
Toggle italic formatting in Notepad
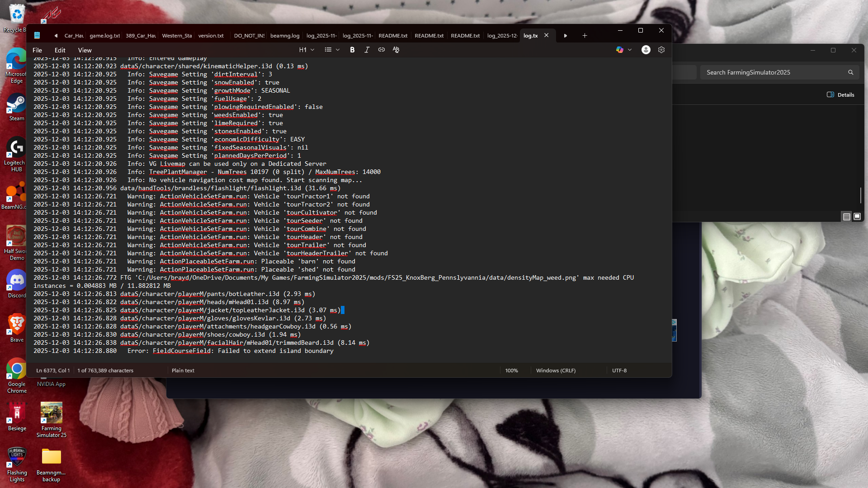(367, 50)
